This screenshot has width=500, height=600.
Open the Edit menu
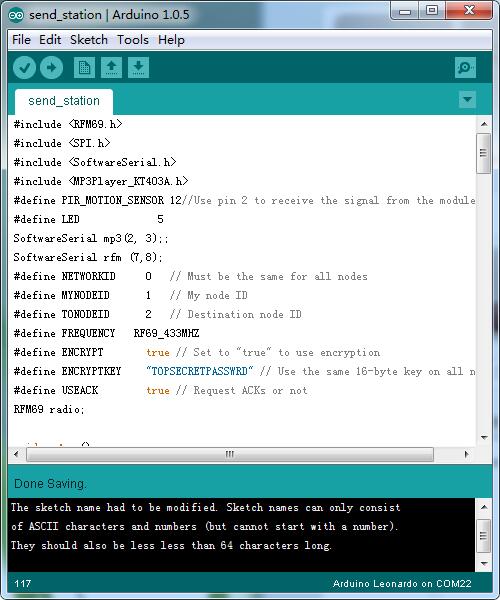tap(50, 40)
